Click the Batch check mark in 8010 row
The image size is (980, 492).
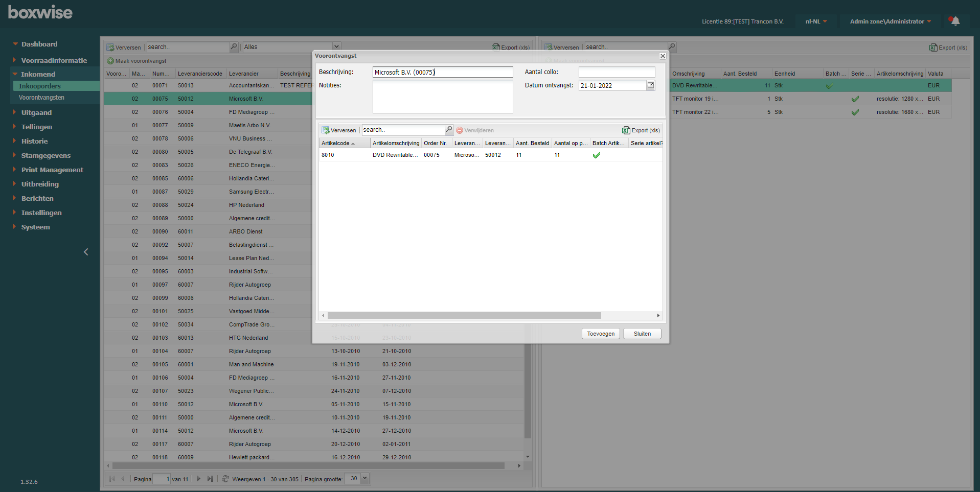coord(597,155)
